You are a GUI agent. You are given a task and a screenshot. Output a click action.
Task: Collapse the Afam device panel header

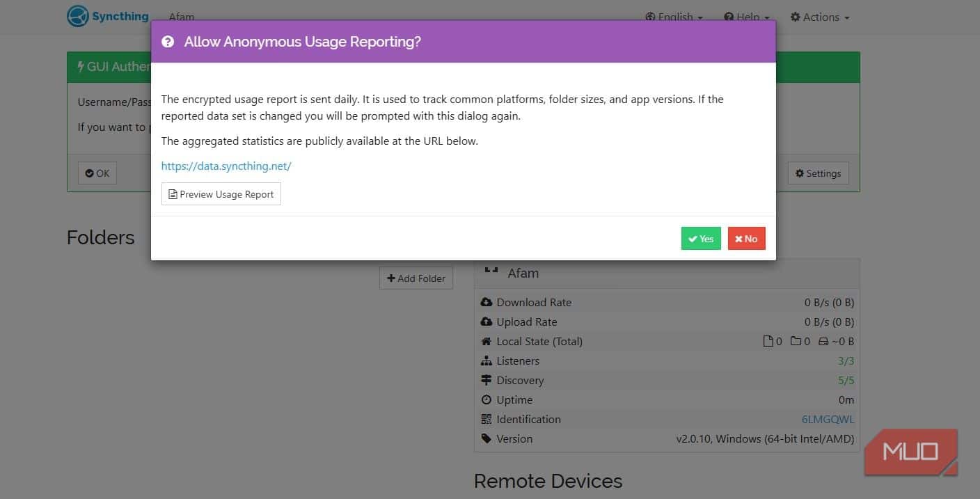[x=667, y=273]
